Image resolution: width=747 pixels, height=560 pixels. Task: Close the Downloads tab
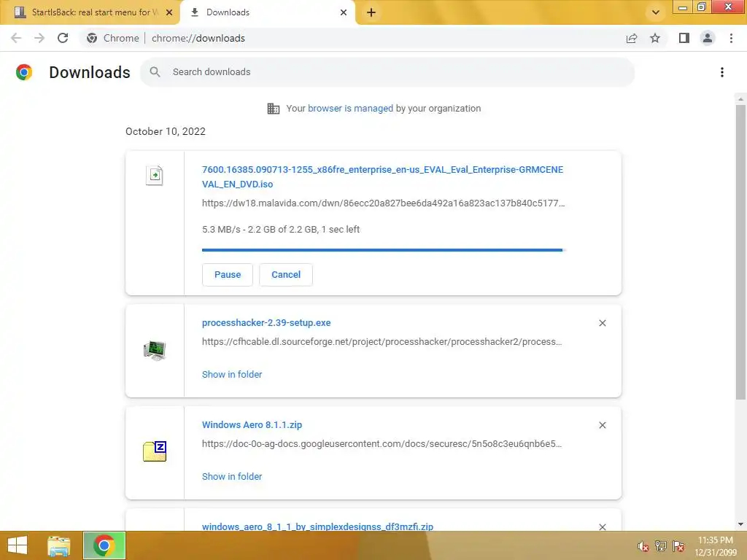click(344, 12)
